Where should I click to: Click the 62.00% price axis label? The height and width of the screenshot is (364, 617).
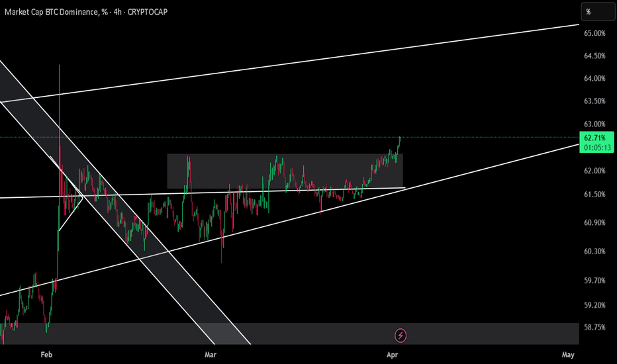click(x=594, y=171)
